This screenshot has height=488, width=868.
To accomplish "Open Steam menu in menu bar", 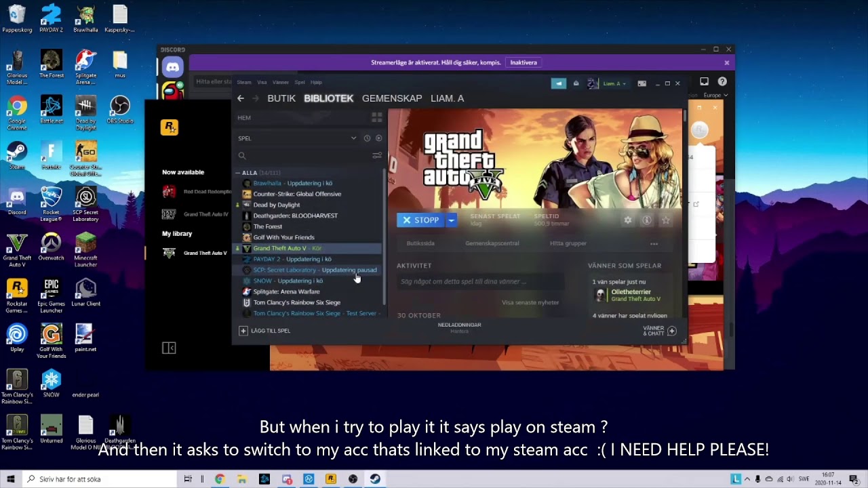I will pyautogui.click(x=243, y=82).
